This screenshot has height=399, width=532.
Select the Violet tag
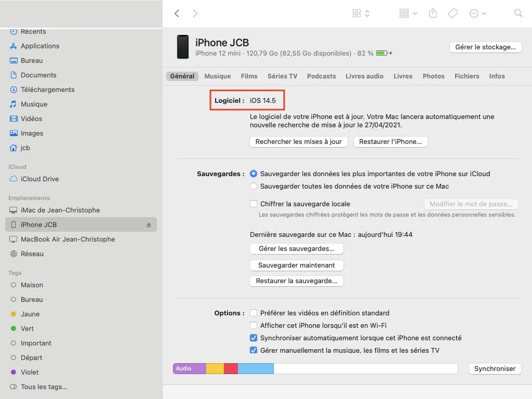(82, 373)
